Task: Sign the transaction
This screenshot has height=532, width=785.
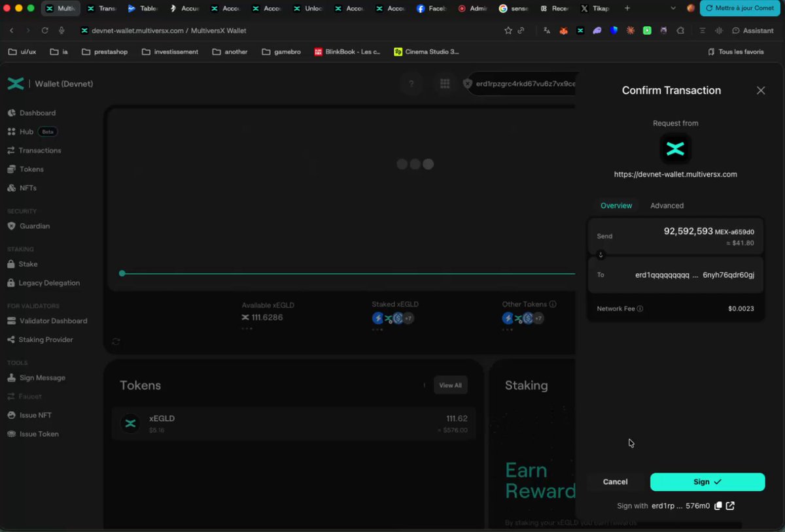Action: point(707,482)
